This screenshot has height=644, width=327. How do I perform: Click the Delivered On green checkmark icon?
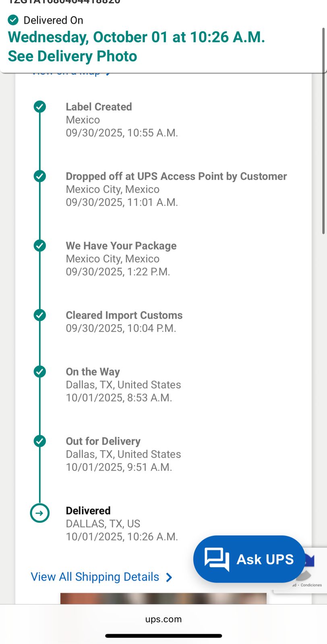(x=13, y=20)
